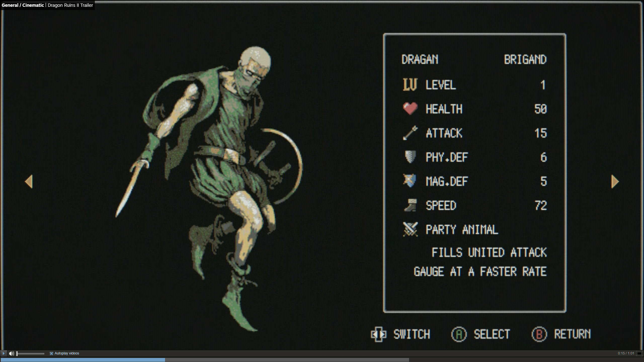
Task: Toggle the Autoplay videos checkbox
Action: pyautogui.click(x=51, y=353)
